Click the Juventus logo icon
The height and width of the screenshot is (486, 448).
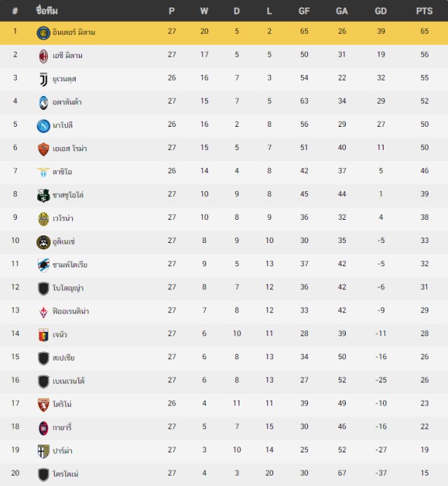(43, 79)
